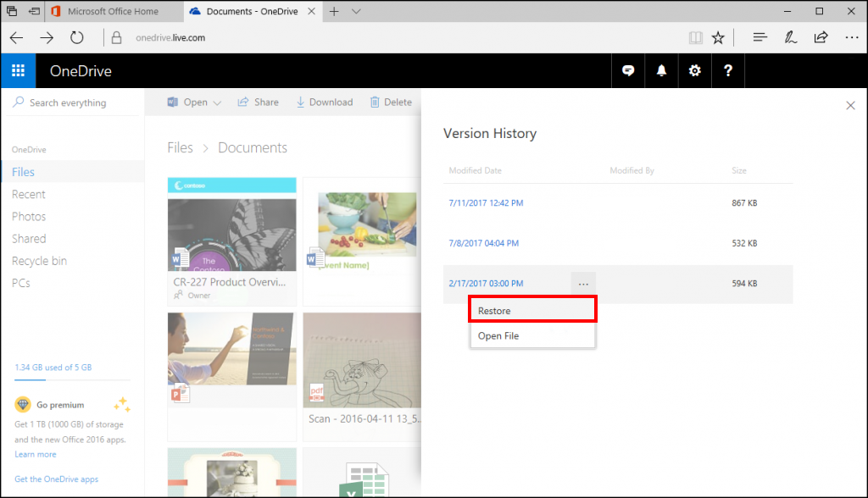This screenshot has width=868, height=498.
Task: Select the Scan - 2016-04-11 PDF thumbnail
Action: pyautogui.click(x=363, y=376)
